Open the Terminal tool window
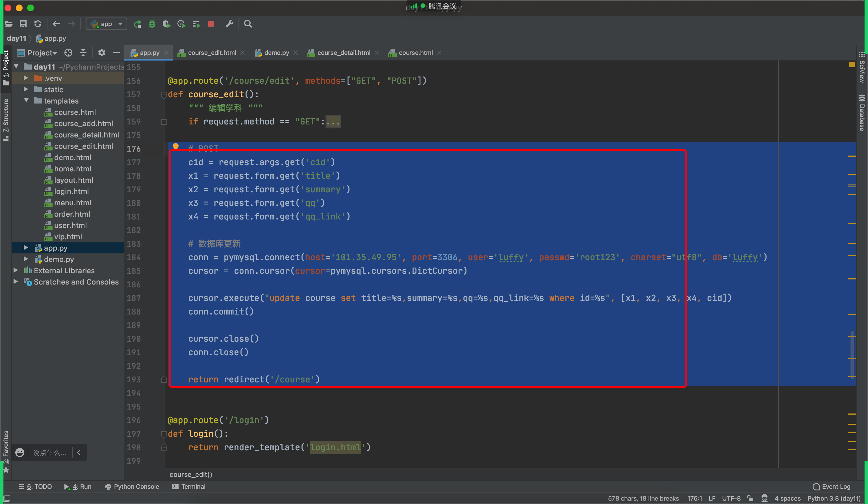The width and height of the screenshot is (868, 504). (x=189, y=486)
